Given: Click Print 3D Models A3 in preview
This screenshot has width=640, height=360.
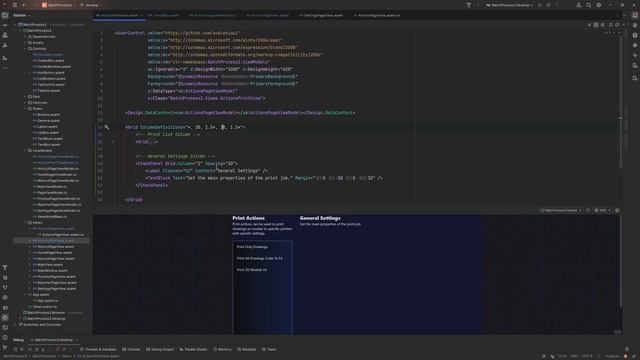Looking at the screenshot, I should tap(252, 270).
